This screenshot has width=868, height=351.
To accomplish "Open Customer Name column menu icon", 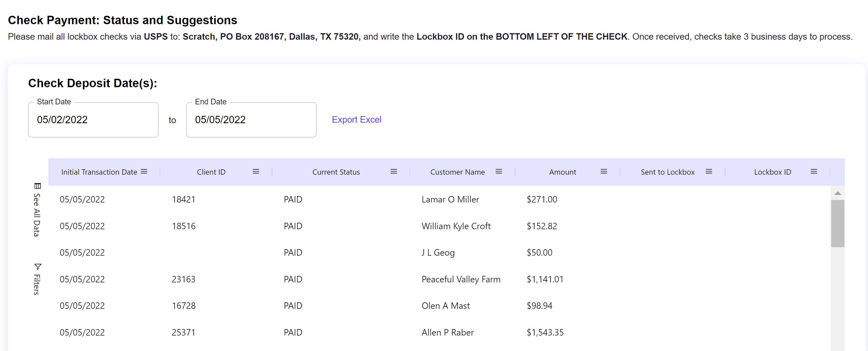I will tap(499, 172).
